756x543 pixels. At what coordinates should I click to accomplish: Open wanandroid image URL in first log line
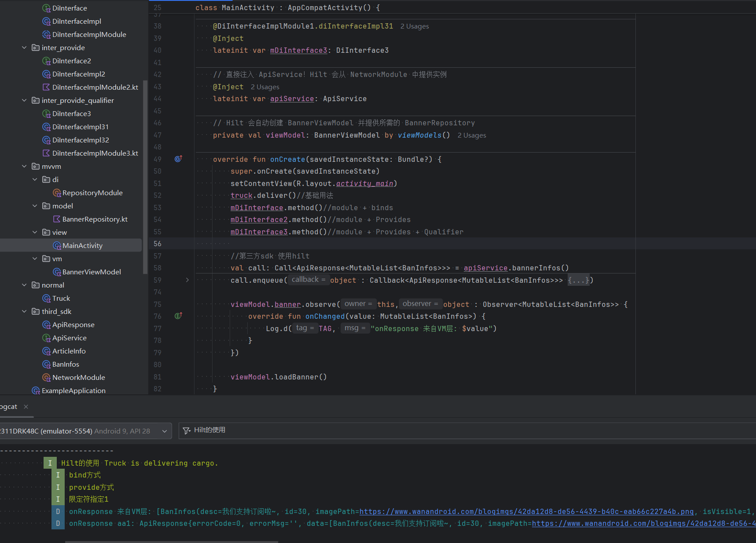point(526,512)
